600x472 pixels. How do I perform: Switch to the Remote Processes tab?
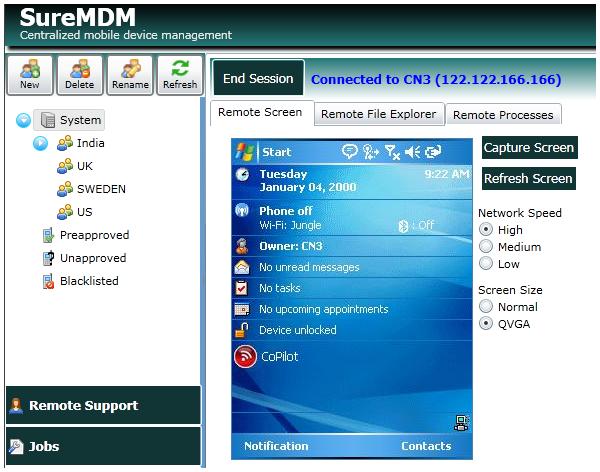(x=503, y=115)
